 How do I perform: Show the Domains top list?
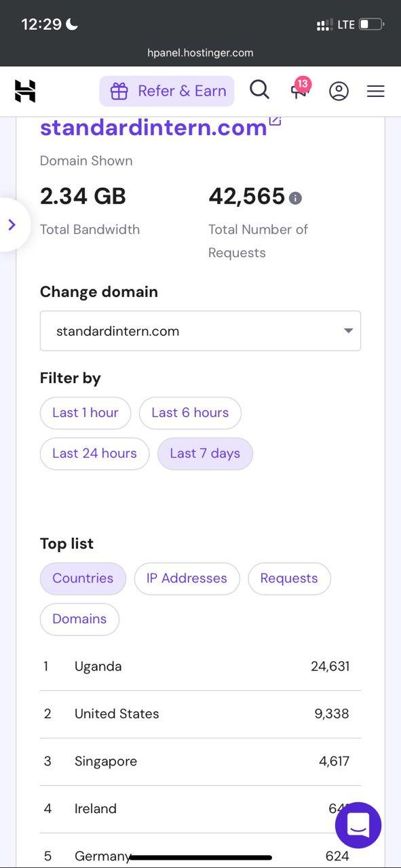79,619
